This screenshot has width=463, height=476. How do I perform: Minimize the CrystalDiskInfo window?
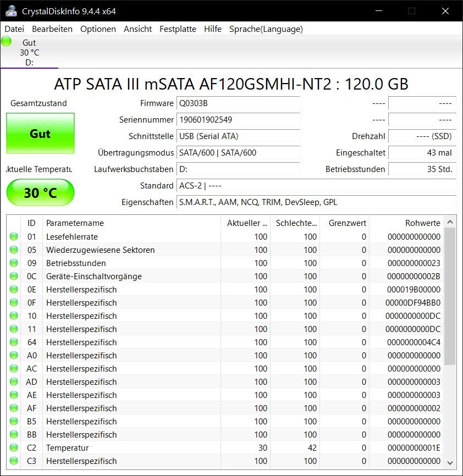pos(379,11)
